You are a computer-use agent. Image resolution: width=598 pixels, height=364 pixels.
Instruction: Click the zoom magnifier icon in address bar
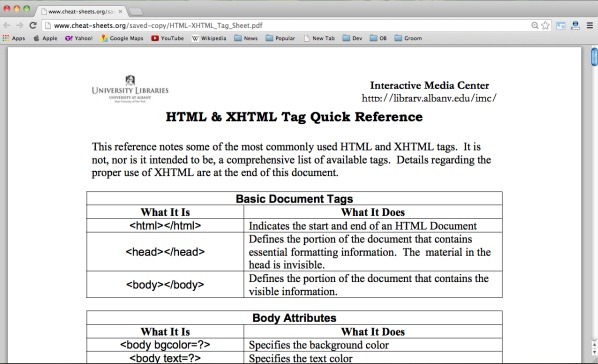click(535, 26)
